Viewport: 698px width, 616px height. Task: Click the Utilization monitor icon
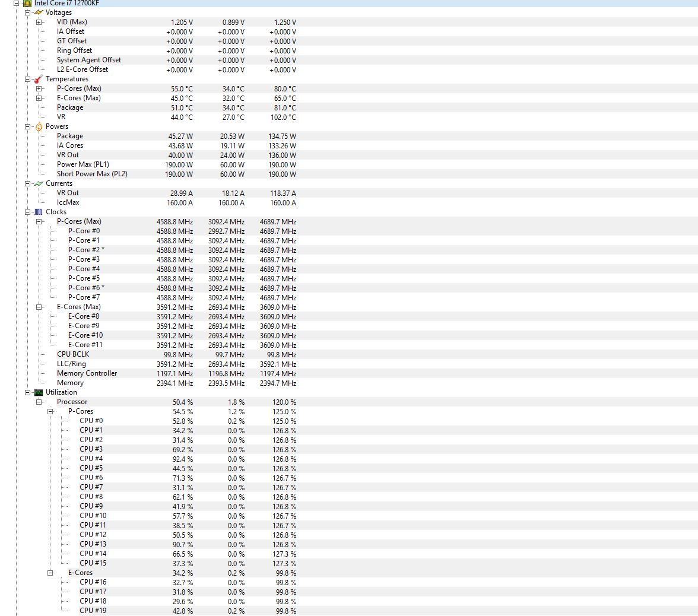pos(39,392)
